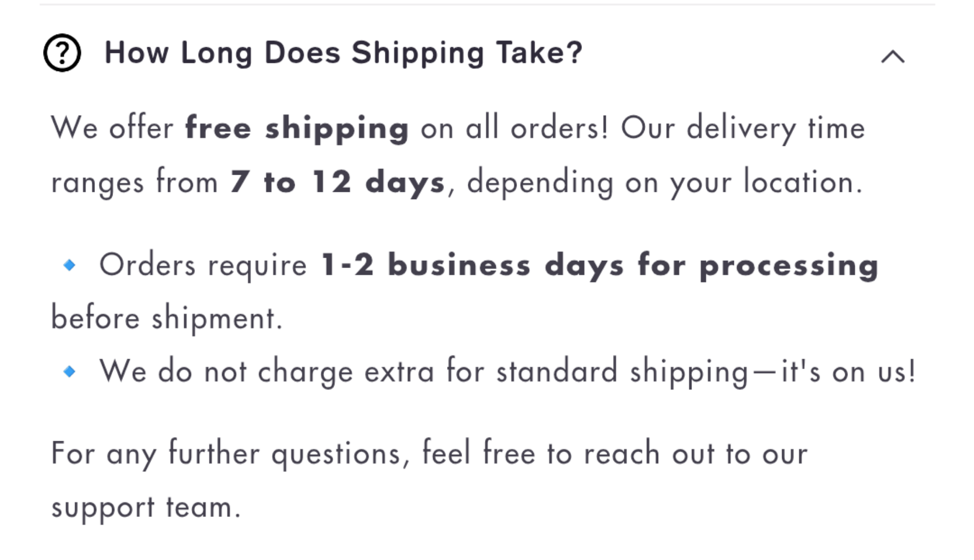
Task: Click the divider line above the FAQ heading
Action: pos(487,4)
